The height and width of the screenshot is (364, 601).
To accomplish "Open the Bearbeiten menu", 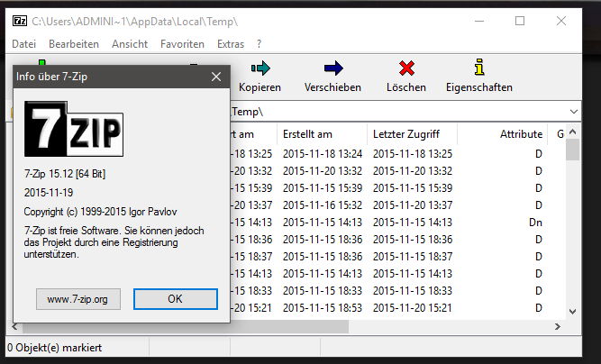I will tap(74, 44).
